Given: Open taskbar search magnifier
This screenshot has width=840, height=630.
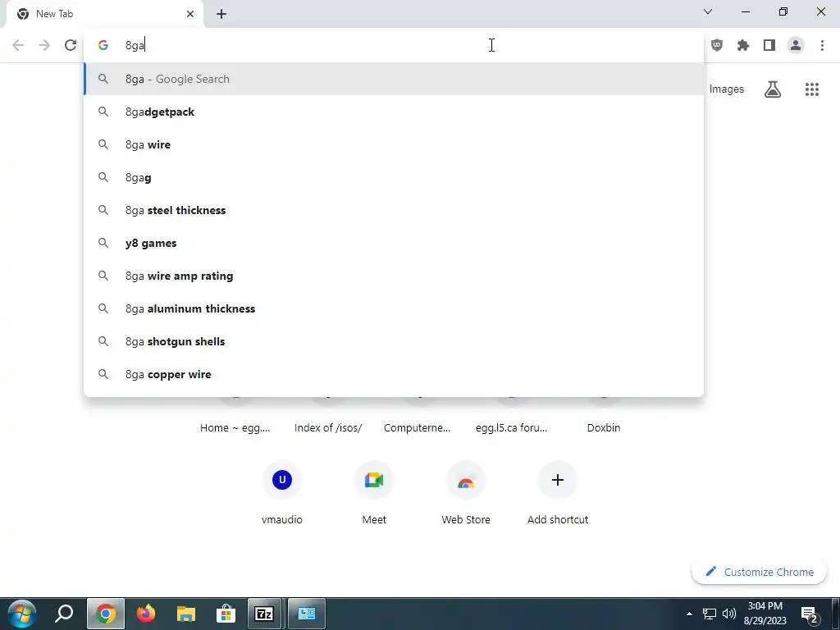Looking at the screenshot, I should (x=64, y=614).
